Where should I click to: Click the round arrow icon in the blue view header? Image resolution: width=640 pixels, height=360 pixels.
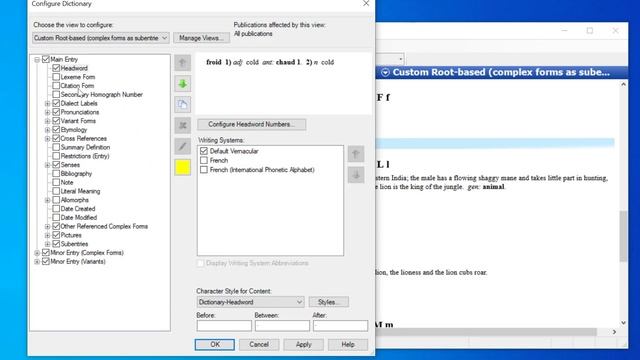[385, 73]
